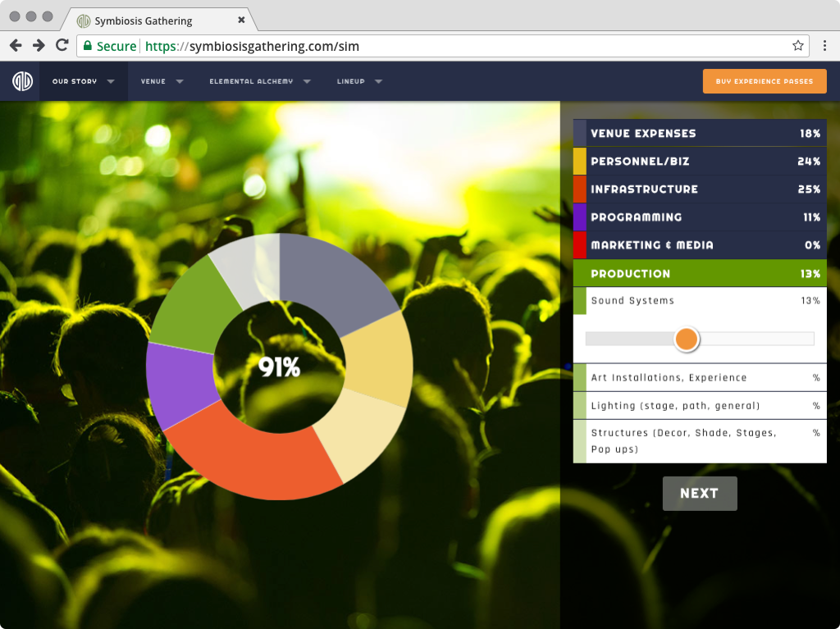Viewport: 840px width, 629px height.
Task: Open Lighting (stage, path, general) row
Action: click(x=700, y=406)
